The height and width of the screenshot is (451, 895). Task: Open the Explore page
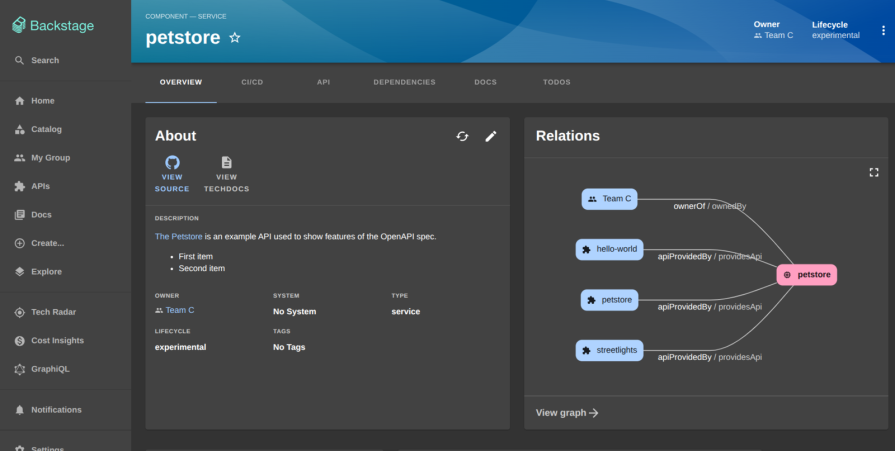(65, 272)
